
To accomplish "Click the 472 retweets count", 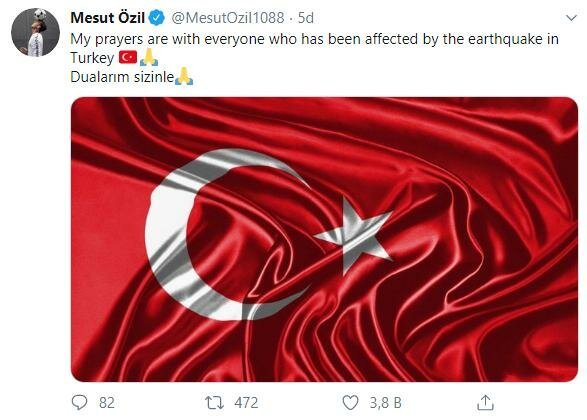I will pyautogui.click(x=246, y=403).
